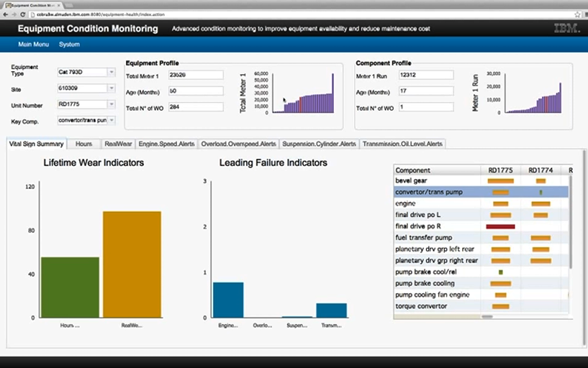The image size is (588, 368).
Task: Click orange RD1775 indicator for bevel gear
Action: [501, 181]
